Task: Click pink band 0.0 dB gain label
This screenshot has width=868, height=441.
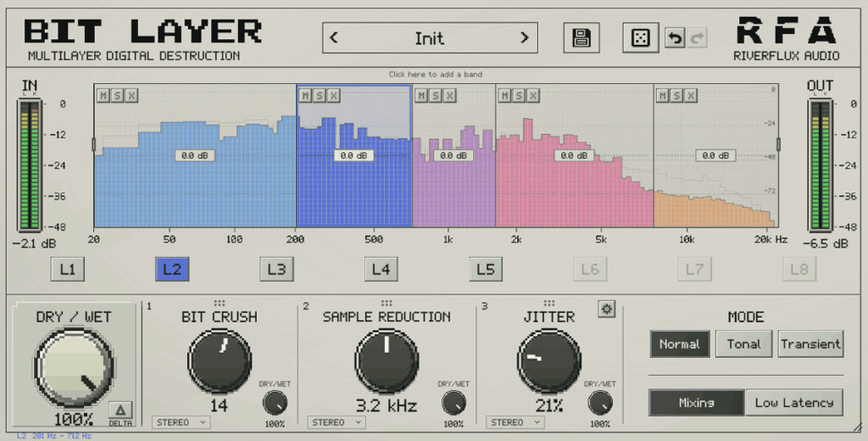Action: (x=574, y=156)
